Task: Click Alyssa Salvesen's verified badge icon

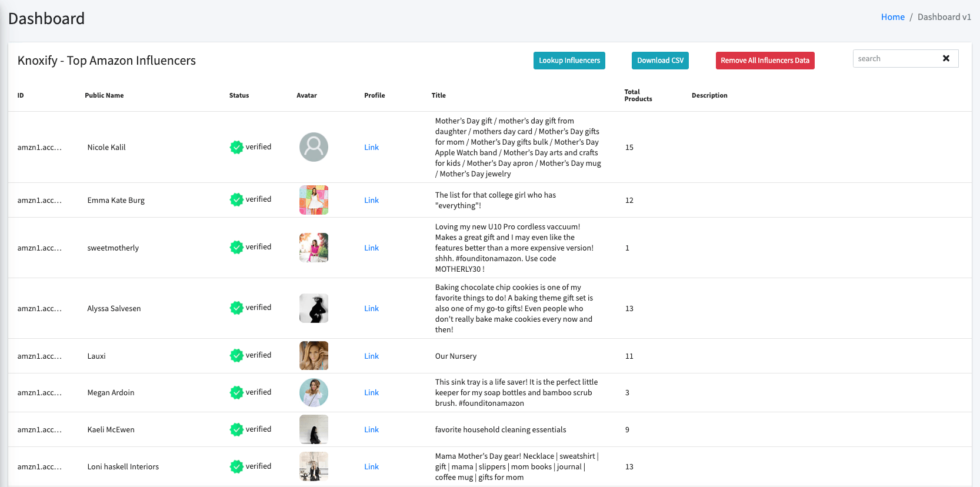Action: 236,308
